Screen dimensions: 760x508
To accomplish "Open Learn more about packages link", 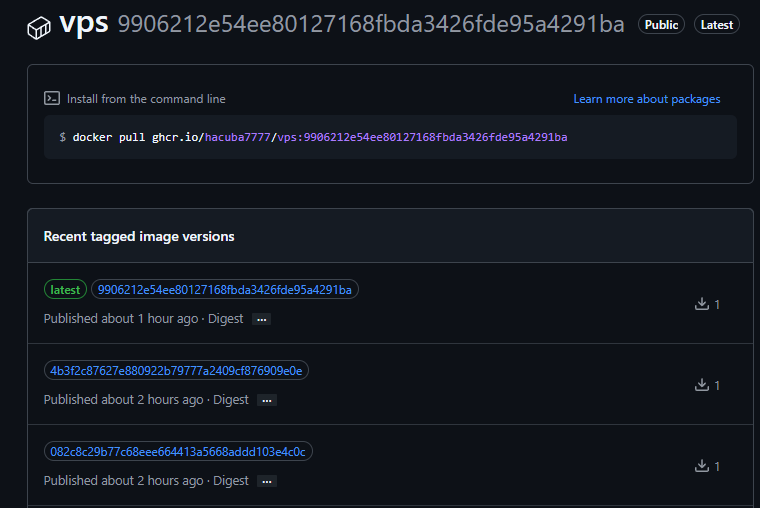I will [646, 99].
